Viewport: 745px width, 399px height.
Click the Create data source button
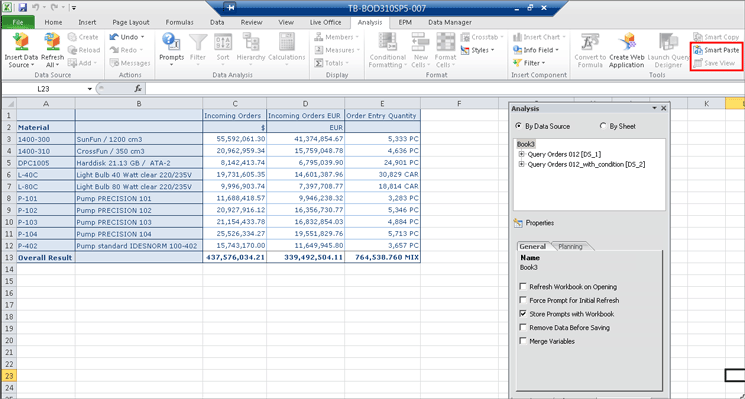83,37
